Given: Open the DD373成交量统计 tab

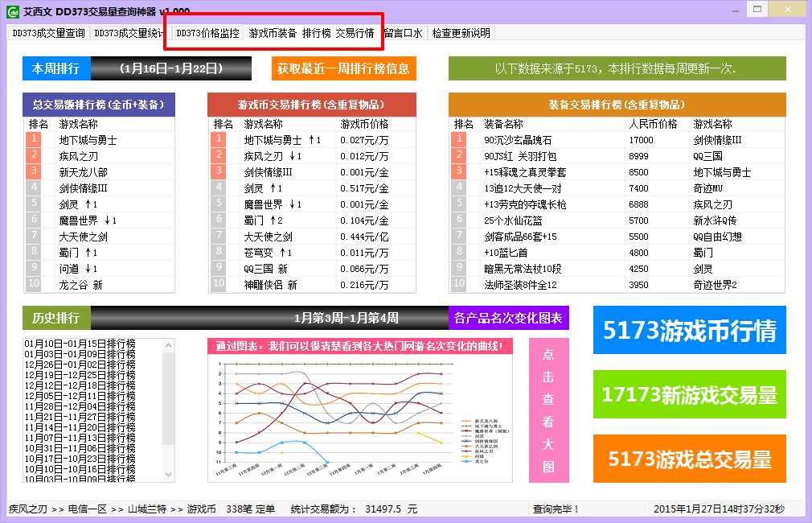Looking at the screenshot, I should pos(128,35).
